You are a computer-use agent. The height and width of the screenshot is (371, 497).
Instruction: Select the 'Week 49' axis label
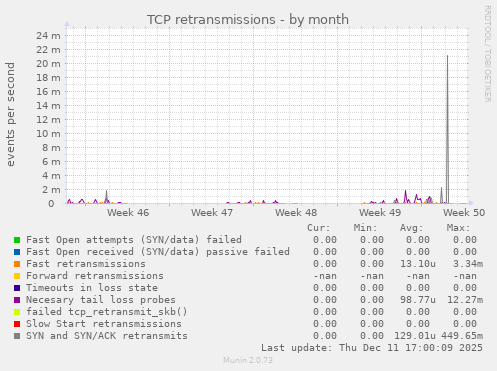[380, 212]
